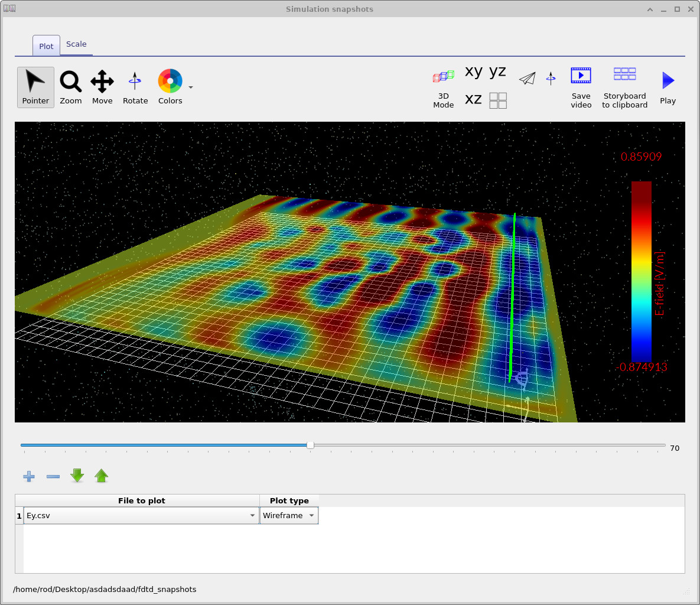Copy storyboard to clipboard
Viewport: 700px width, 605px height.
click(624, 88)
